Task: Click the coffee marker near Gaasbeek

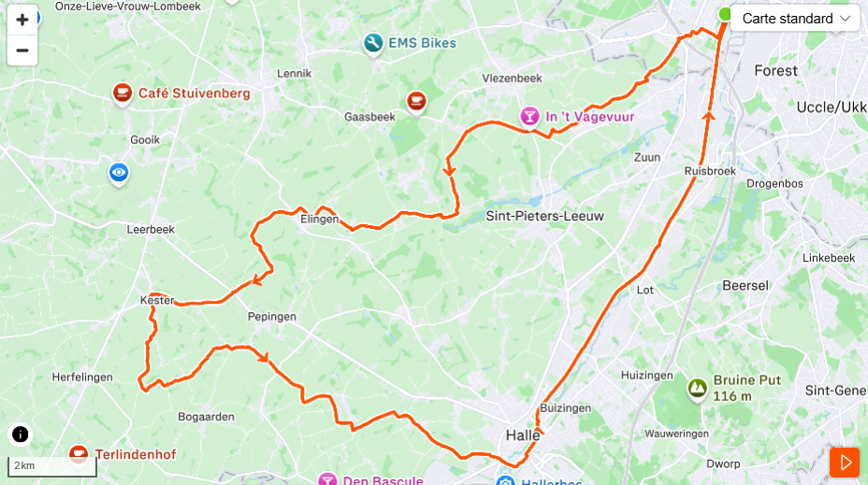Action: coord(416,102)
